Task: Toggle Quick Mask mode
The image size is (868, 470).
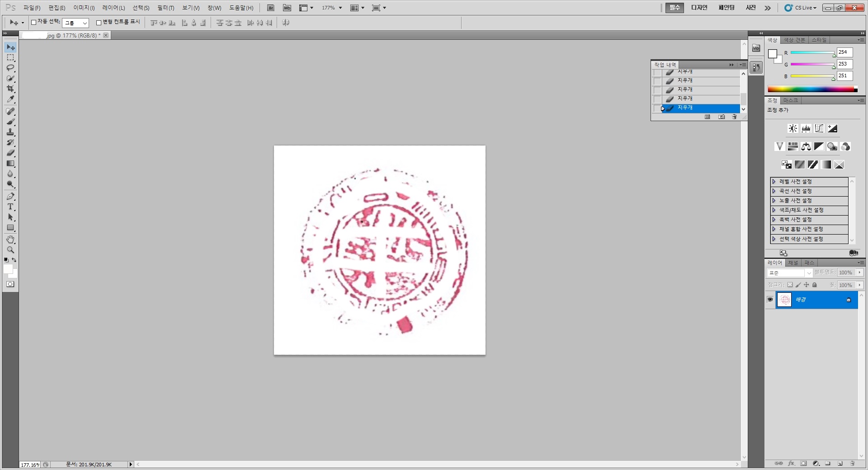Action: pyautogui.click(x=10, y=284)
